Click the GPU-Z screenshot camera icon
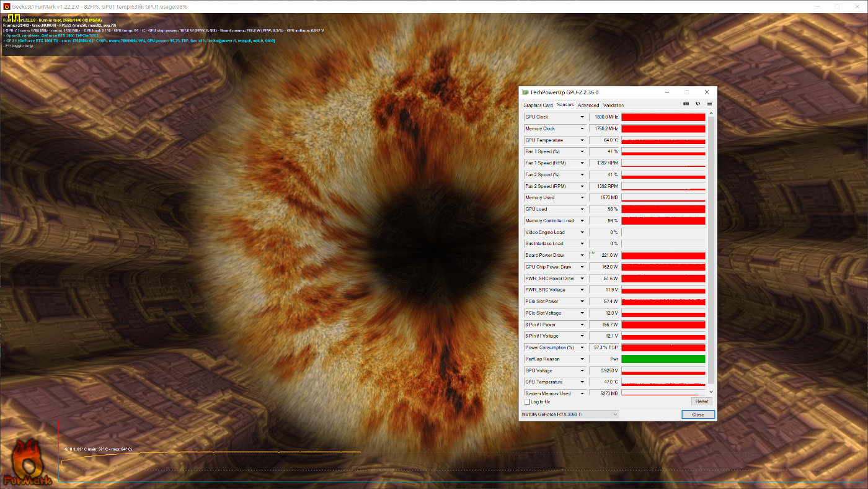 (686, 104)
